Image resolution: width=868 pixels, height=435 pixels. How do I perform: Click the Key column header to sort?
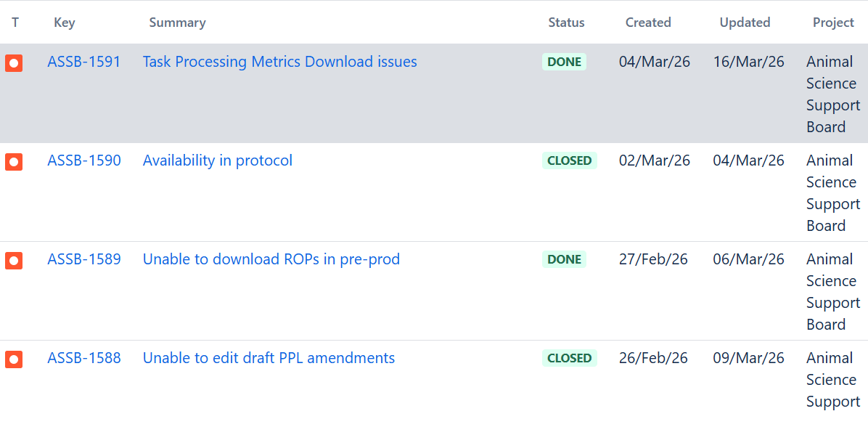pyautogui.click(x=64, y=23)
